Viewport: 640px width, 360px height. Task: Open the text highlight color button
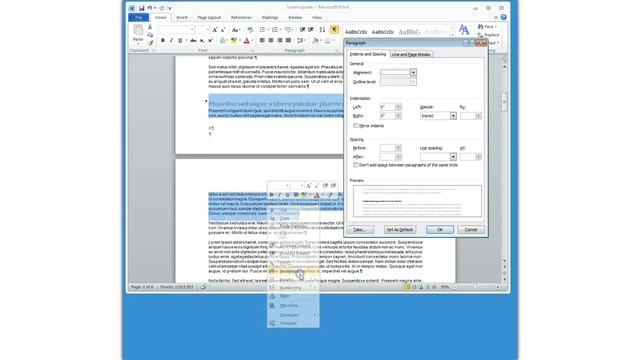pyautogui.click(x=233, y=40)
